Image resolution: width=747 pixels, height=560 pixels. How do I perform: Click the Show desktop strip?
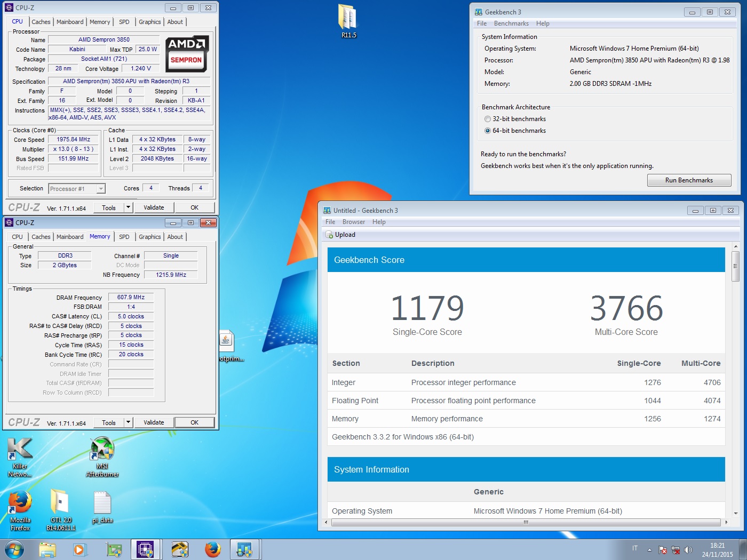tap(743, 549)
